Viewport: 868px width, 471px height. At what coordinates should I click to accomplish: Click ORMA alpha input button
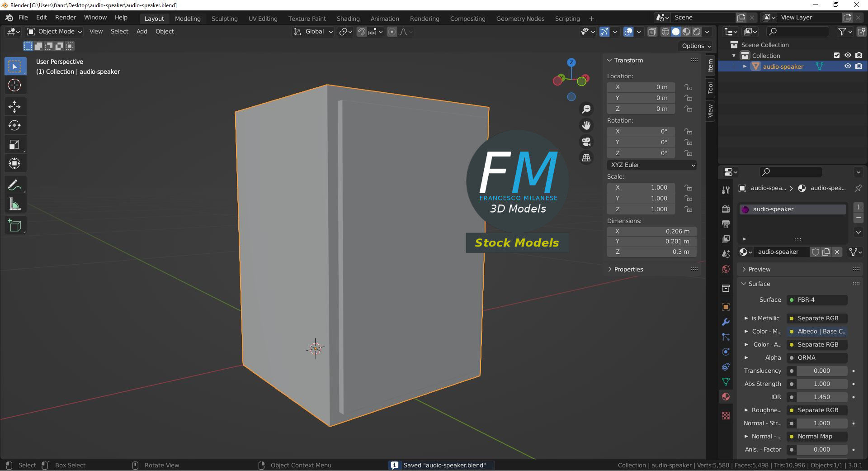[x=817, y=357]
